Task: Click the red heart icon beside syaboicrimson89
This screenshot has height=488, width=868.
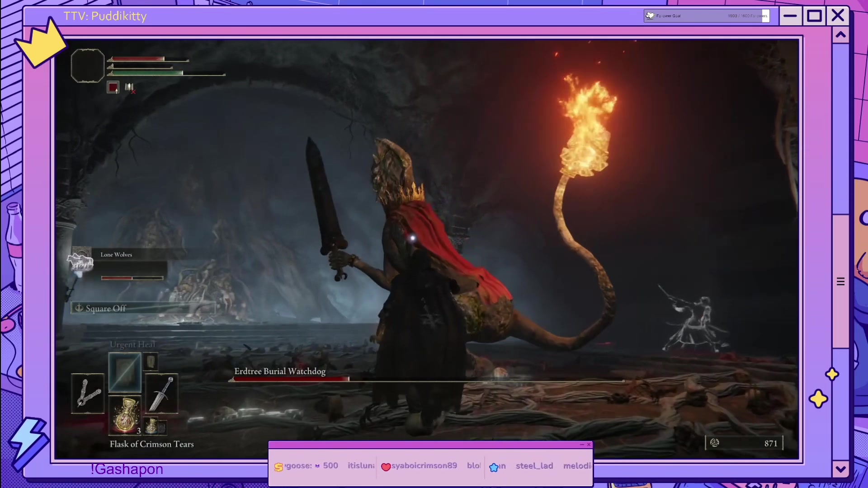Action: tap(386, 467)
